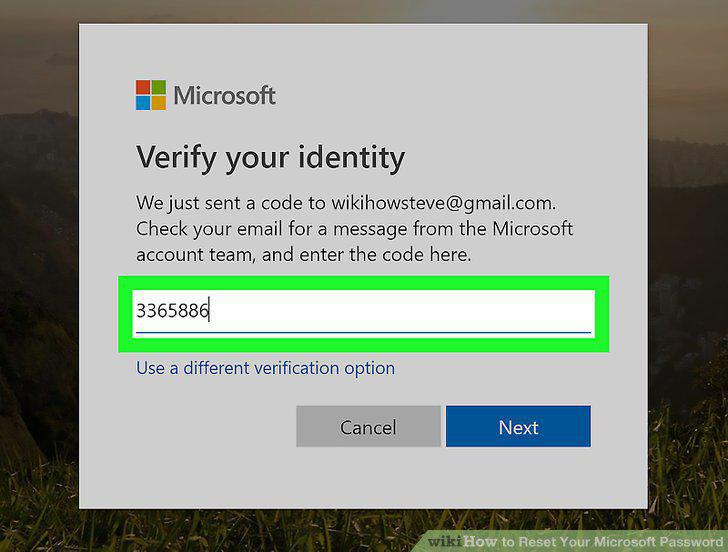728x552 pixels.
Task: Click the Microsoft four-square logo icon
Action: (x=150, y=95)
